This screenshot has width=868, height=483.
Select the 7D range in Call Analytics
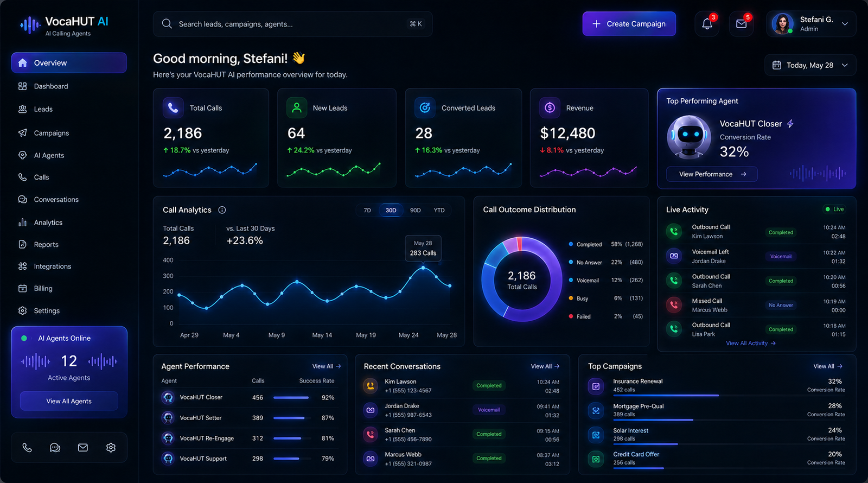[x=367, y=211]
